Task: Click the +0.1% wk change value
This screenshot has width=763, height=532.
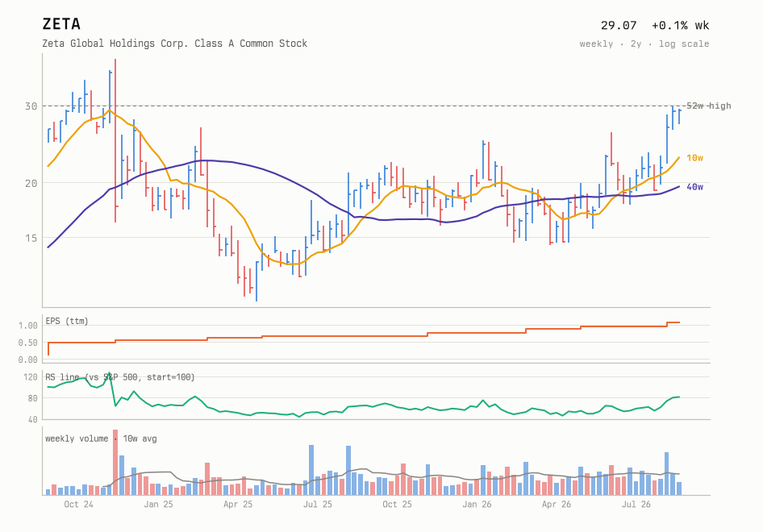Action: click(680, 25)
